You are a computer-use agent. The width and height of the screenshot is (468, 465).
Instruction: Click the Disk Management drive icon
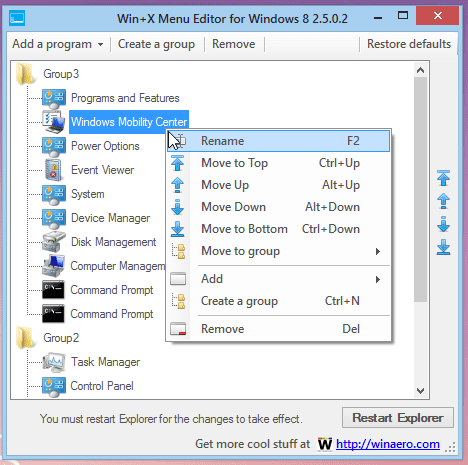[x=54, y=242]
